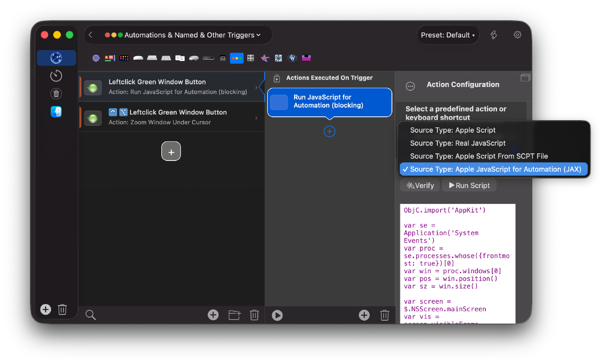Open the Preset: Default dropdown
Screen dimensions: 603x364
[x=448, y=35]
